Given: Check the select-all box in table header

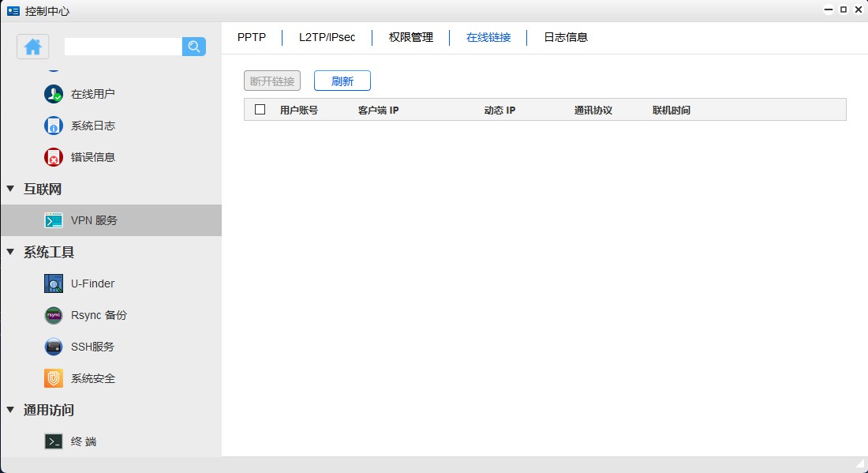Looking at the screenshot, I should pyautogui.click(x=260, y=109).
